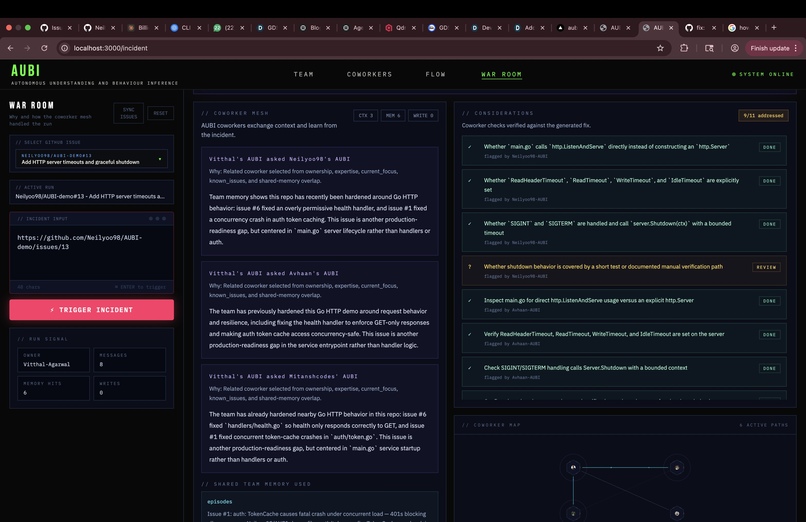Click the 9/11 addressed badge
Viewport: 806px width, 522px height.
click(763, 116)
